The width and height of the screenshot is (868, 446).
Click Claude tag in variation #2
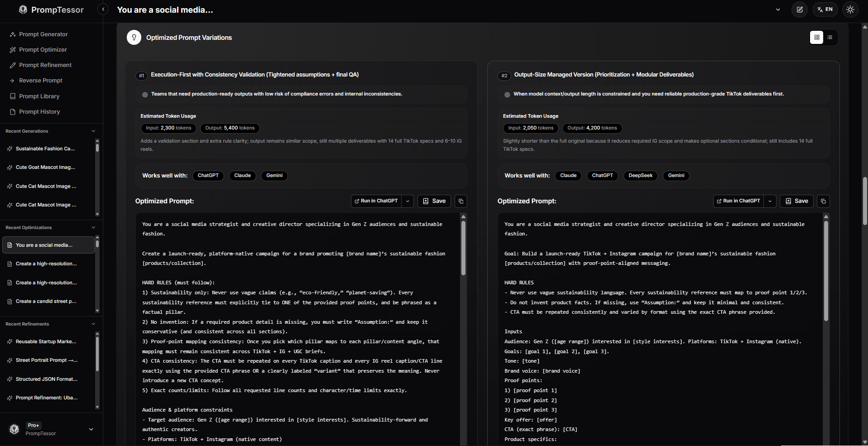[568, 176]
